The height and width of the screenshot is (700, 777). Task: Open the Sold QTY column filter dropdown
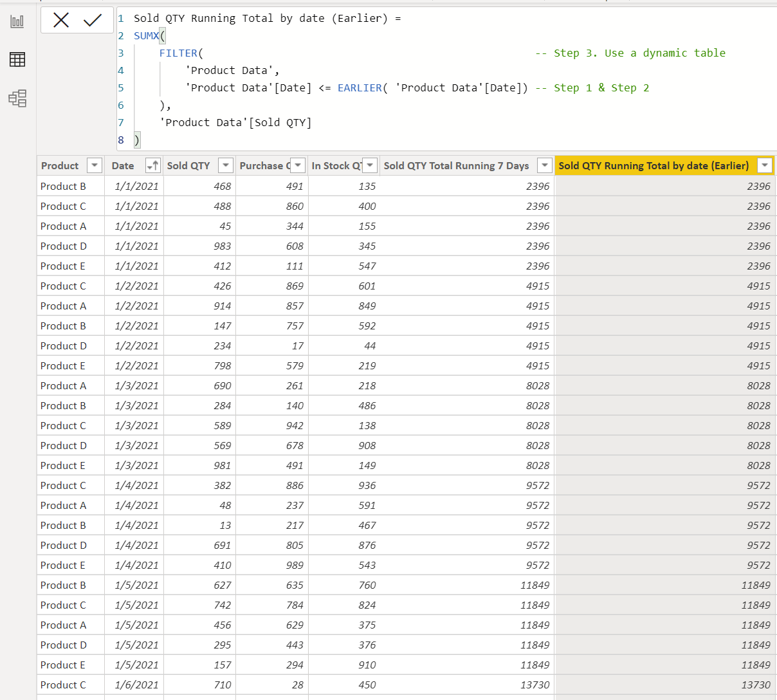point(226,165)
